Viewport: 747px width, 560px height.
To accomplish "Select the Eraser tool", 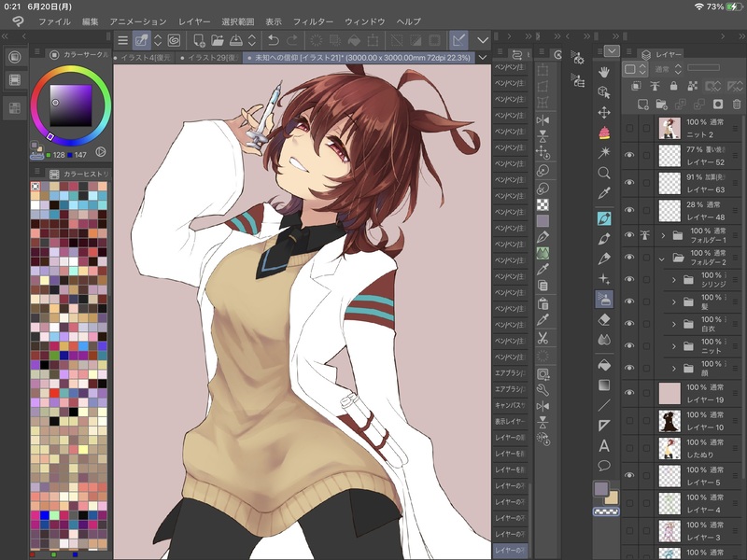I will tap(604, 319).
